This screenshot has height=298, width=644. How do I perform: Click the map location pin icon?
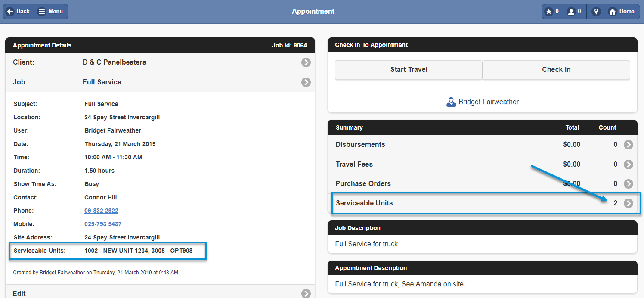coord(596,12)
